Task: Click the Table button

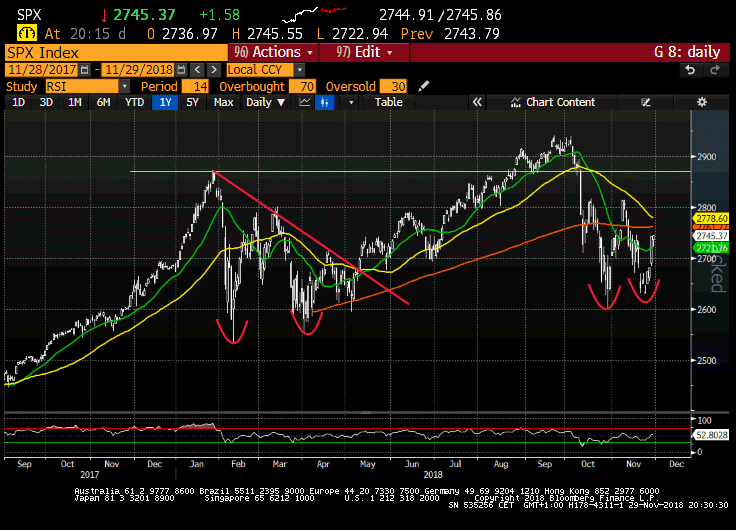Action: coord(388,102)
